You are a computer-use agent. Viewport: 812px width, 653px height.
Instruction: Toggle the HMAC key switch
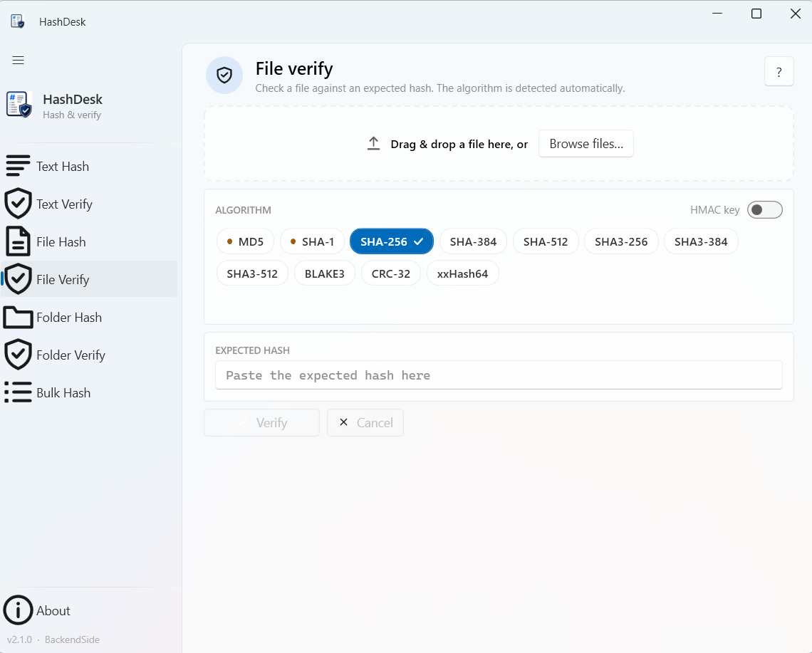click(764, 210)
